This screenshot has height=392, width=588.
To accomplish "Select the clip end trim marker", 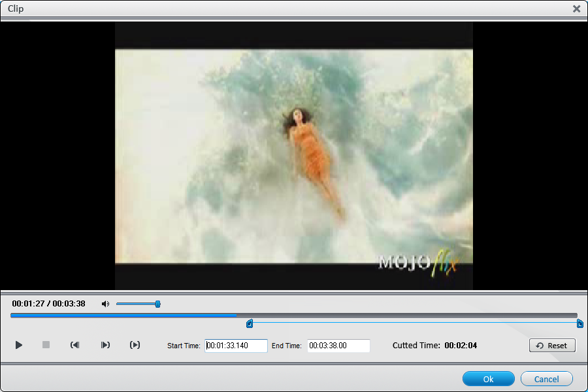I will [x=580, y=324].
